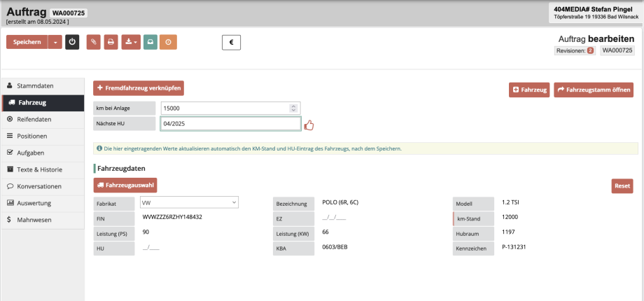Click the printer icon button
This screenshot has width=644, height=301.
pyautogui.click(x=111, y=42)
